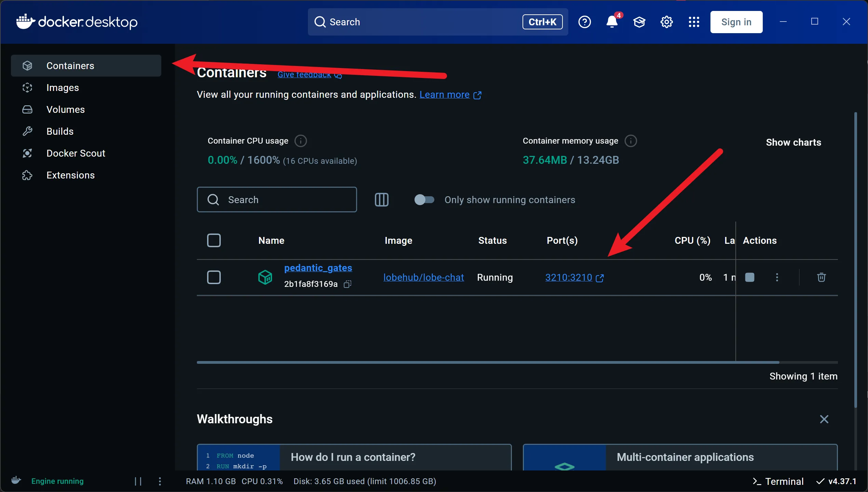Open Settings gear icon in header
This screenshot has width=868, height=492.
point(666,22)
